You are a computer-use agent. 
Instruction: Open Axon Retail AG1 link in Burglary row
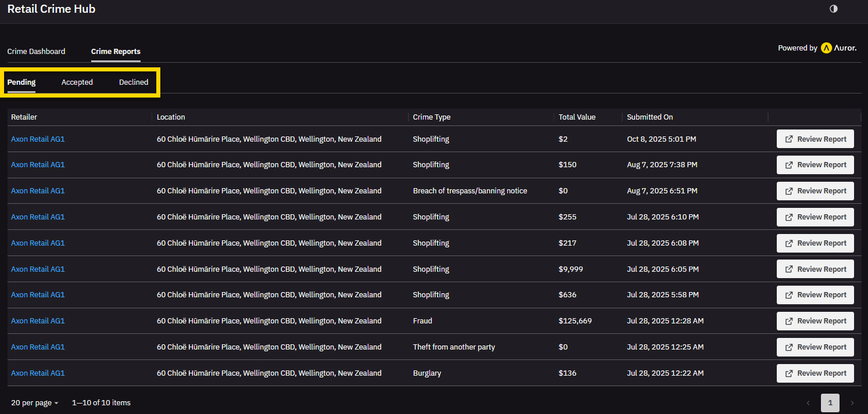coord(38,373)
